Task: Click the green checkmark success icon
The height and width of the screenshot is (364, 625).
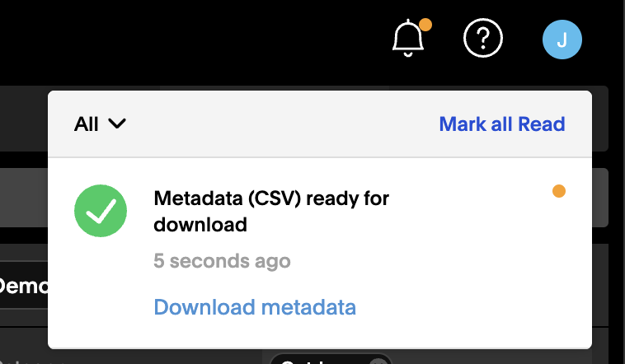Action: 101,211
